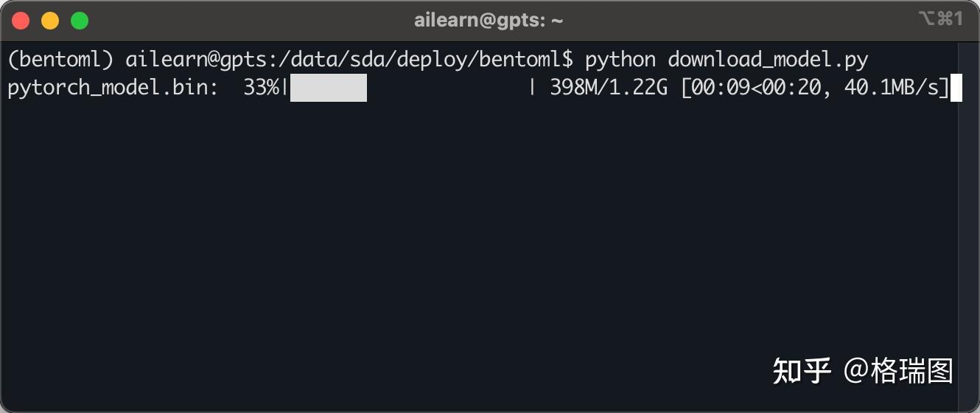
Task: Click the empty portion of the progress bar
Action: coord(447,88)
